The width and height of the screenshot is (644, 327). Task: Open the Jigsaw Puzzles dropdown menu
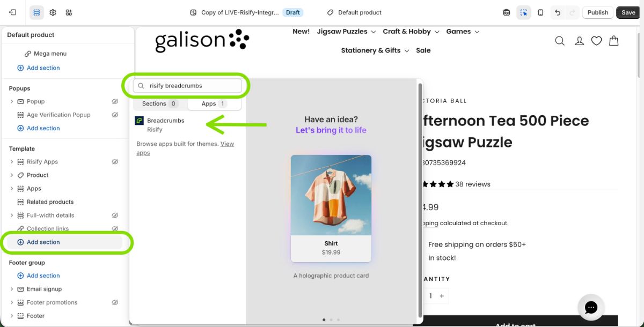(x=346, y=32)
